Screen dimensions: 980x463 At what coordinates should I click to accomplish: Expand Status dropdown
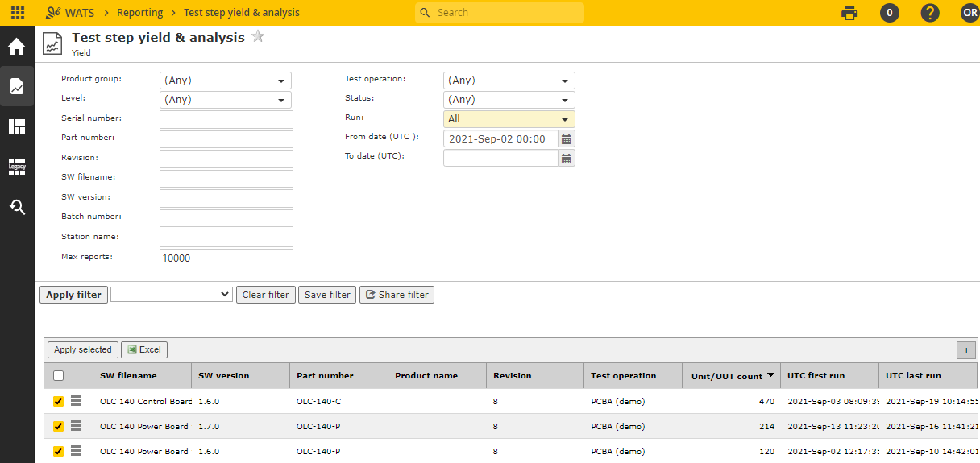tap(509, 100)
